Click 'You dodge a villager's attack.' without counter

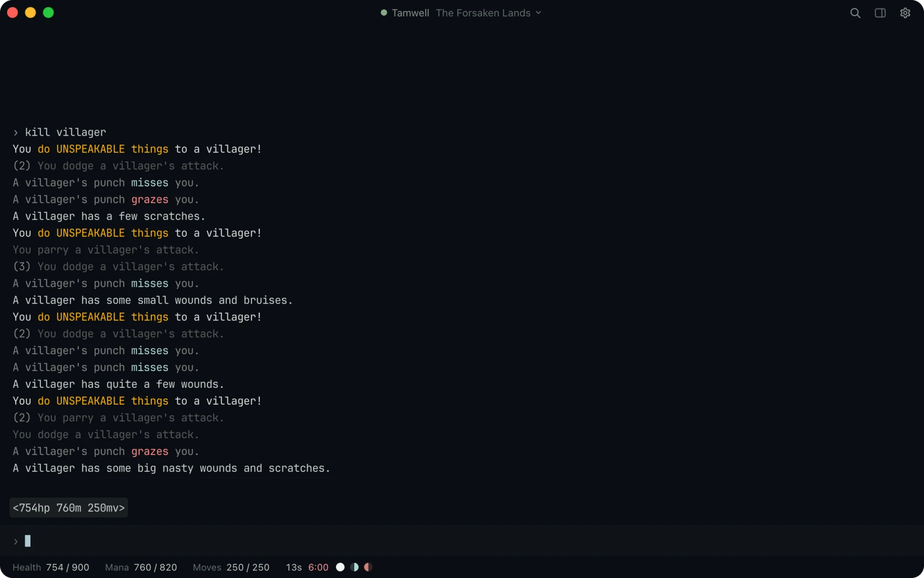(106, 435)
